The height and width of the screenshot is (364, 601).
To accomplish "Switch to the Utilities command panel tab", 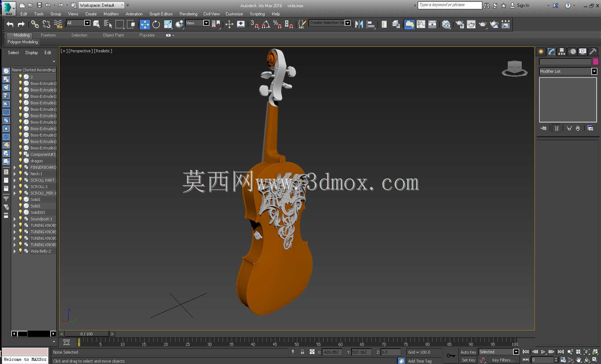I will (x=593, y=52).
